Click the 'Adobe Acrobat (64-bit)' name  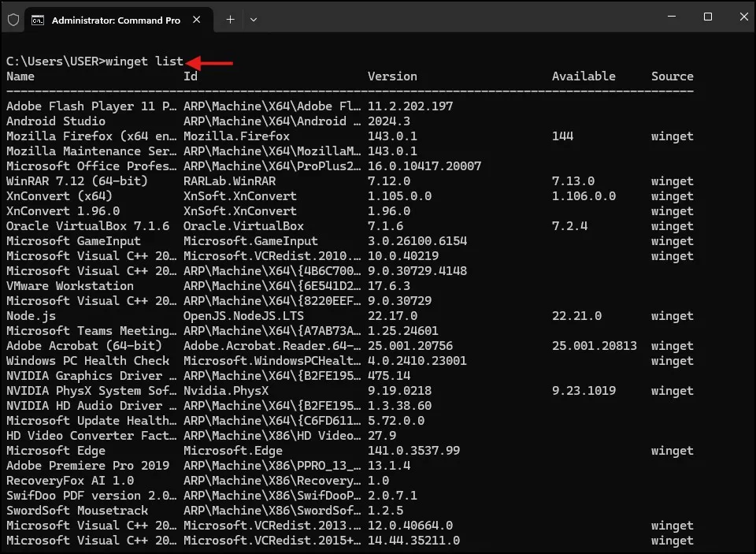(x=84, y=345)
